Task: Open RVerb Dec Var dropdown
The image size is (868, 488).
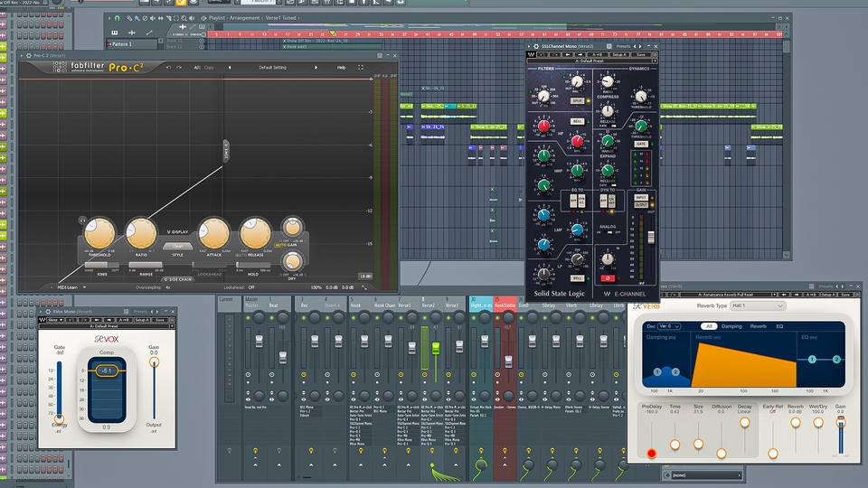Action: [668, 326]
